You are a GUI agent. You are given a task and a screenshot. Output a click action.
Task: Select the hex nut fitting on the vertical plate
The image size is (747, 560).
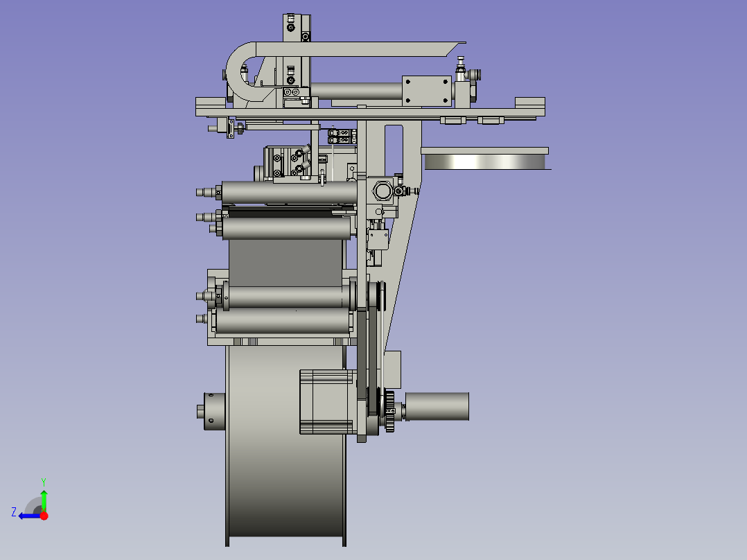(x=383, y=191)
